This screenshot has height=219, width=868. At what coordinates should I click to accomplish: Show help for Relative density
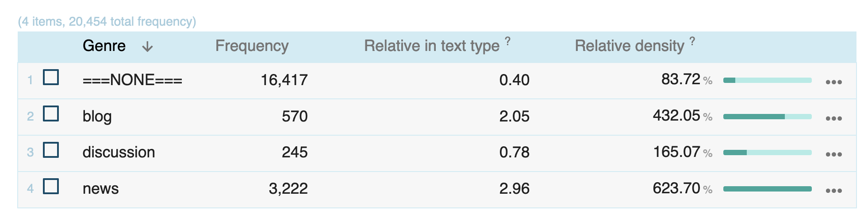click(692, 41)
